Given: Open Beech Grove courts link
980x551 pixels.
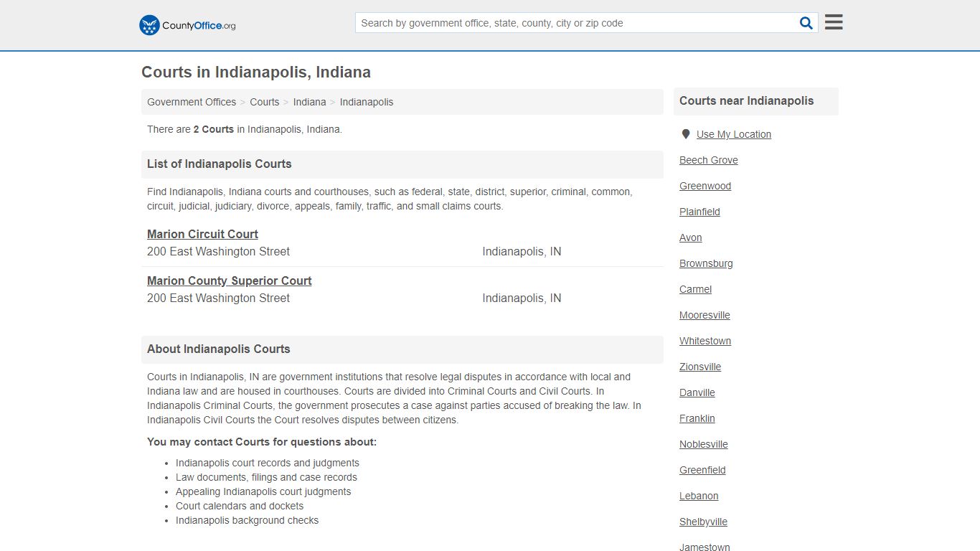Looking at the screenshot, I should click(x=709, y=160).
